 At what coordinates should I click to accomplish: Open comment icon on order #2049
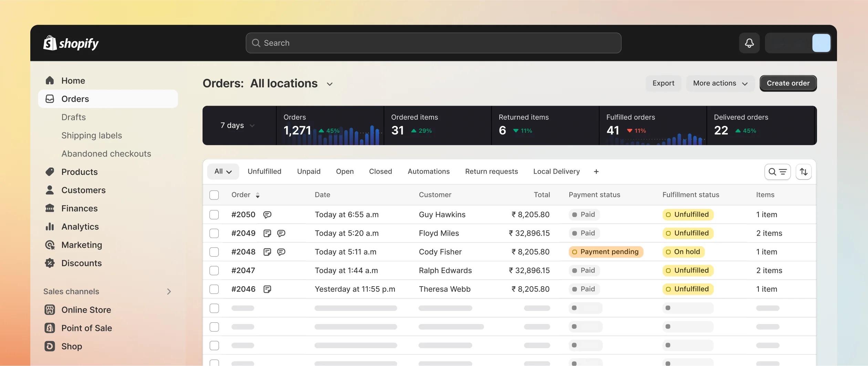(281, 233)
